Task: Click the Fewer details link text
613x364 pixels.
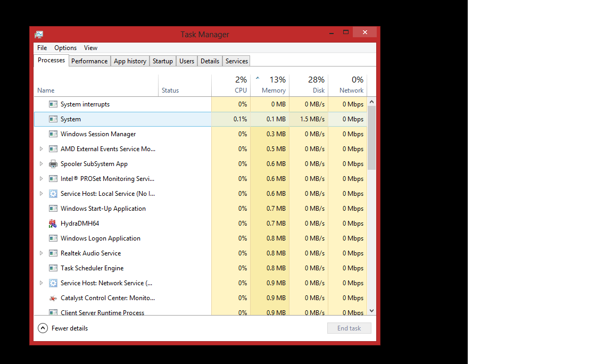Action: pos(70,328)
